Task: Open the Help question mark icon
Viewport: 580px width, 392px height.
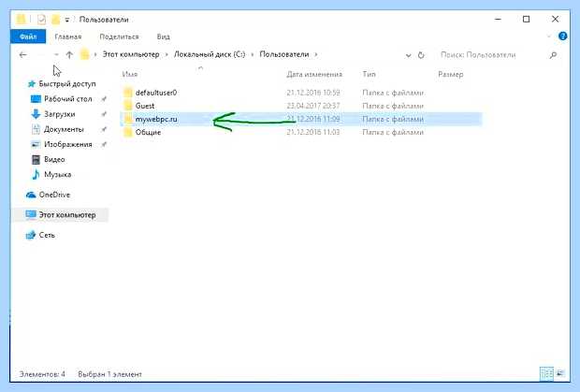Action: [562, 36]
